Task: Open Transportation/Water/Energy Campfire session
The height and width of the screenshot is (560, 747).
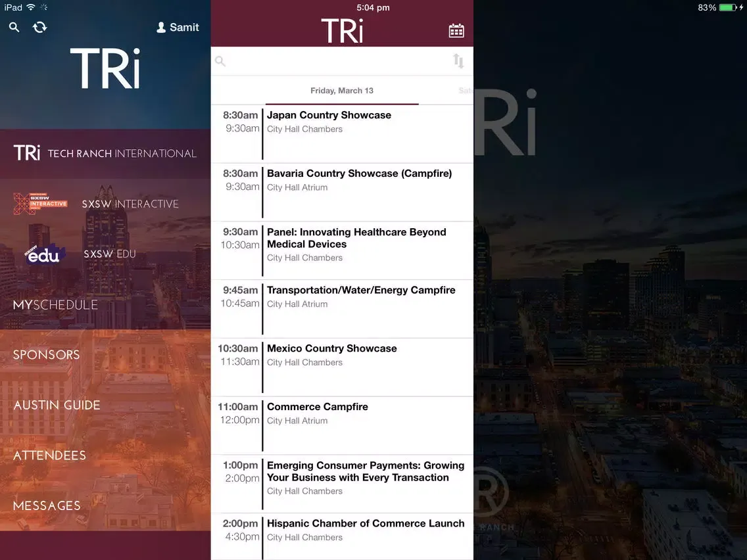Action: pos(342,309)
